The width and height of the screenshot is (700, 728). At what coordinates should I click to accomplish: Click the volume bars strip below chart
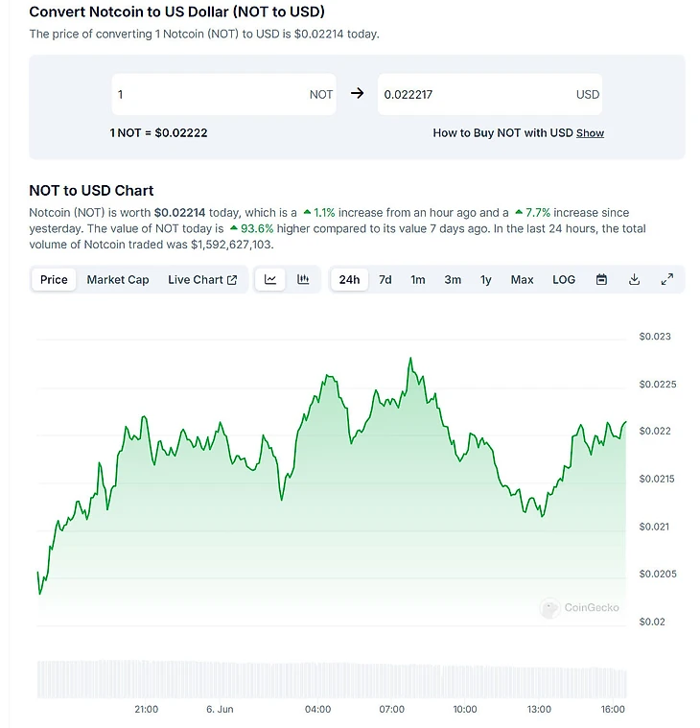[331, 679]
